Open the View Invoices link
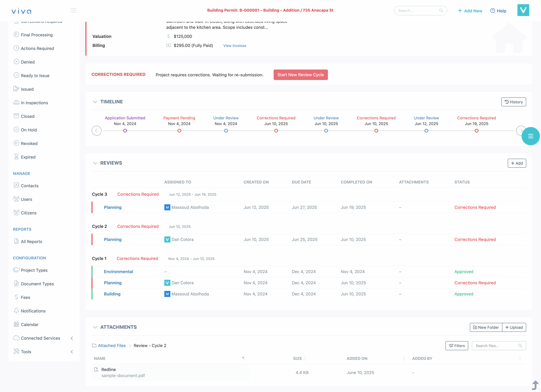 (x=235, y=46)
